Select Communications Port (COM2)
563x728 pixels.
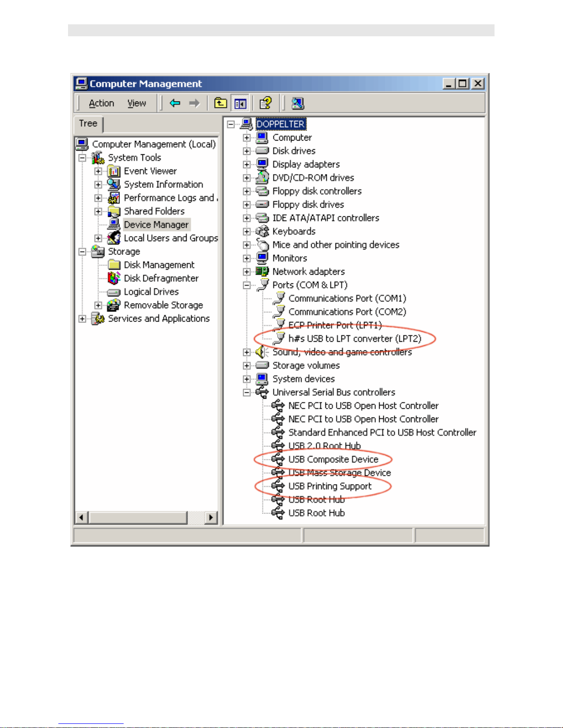click(347, 312)
